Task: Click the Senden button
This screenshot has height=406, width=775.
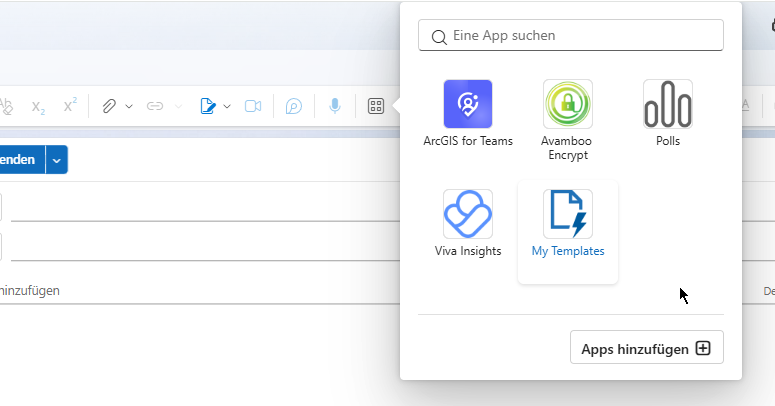Action: coord(22,159)
